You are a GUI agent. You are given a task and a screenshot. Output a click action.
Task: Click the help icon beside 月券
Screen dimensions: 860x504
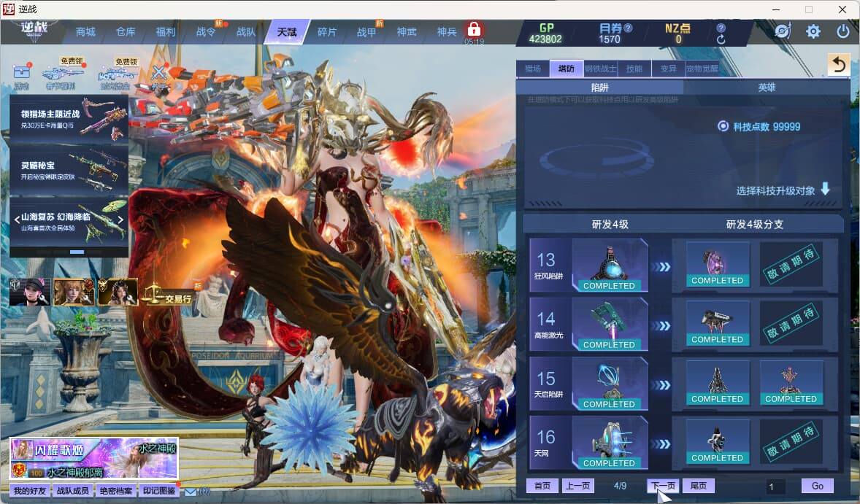(628, 28)
